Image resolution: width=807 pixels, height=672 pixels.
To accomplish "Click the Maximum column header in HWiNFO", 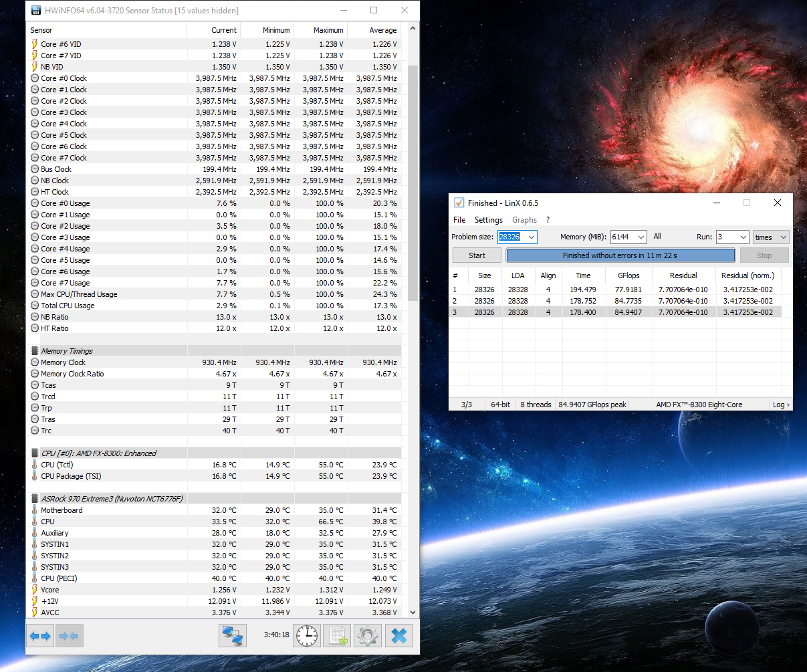I will [x=320, y=30].
